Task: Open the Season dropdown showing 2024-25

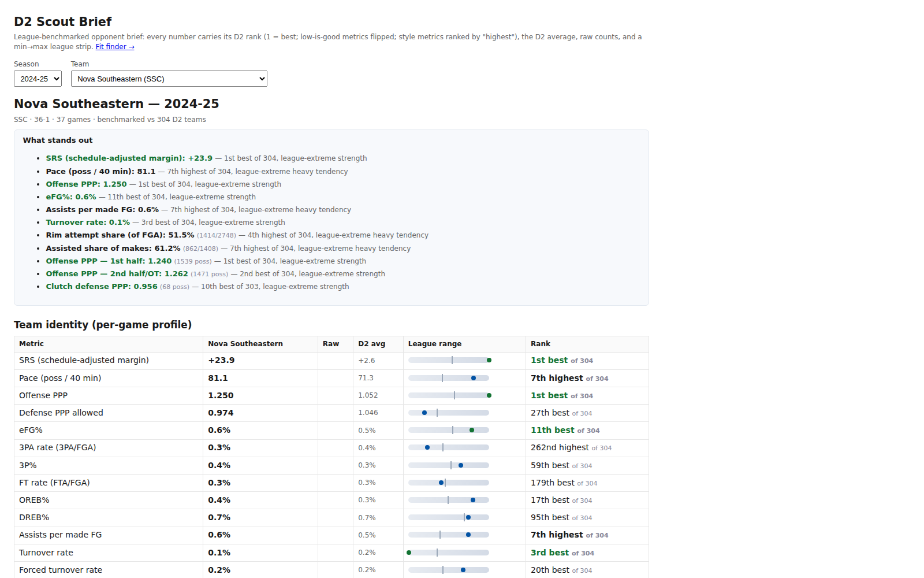Action: click(38, 79)
